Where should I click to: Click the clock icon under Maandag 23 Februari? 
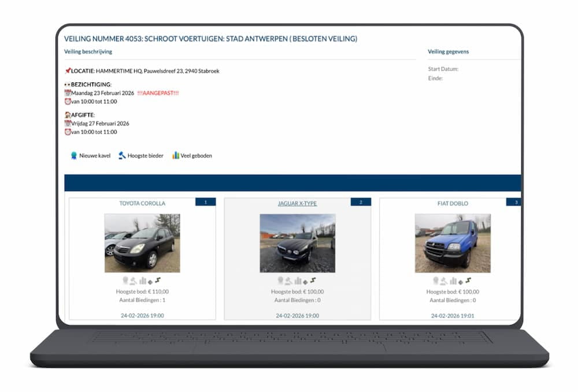pos(68,101)
